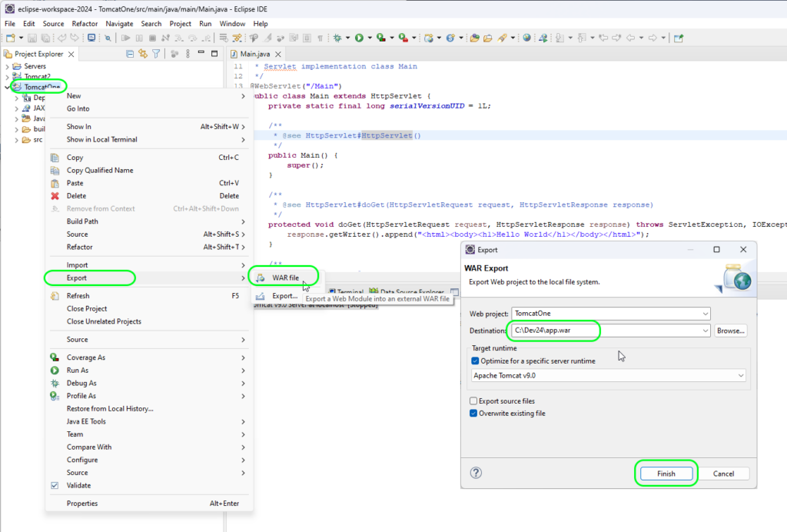
Task: Choose Export in the context menu
Action: point(149,278)
